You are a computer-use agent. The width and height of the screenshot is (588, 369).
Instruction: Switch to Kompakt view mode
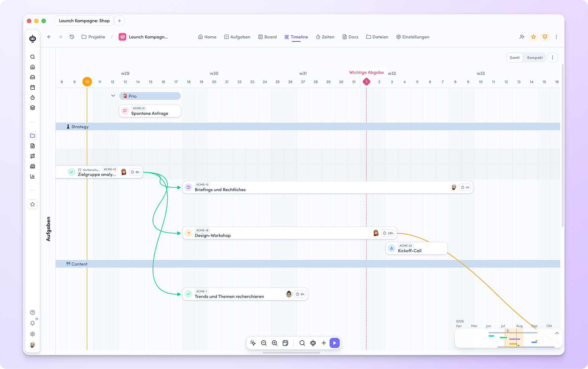click(x=535, y=58)
